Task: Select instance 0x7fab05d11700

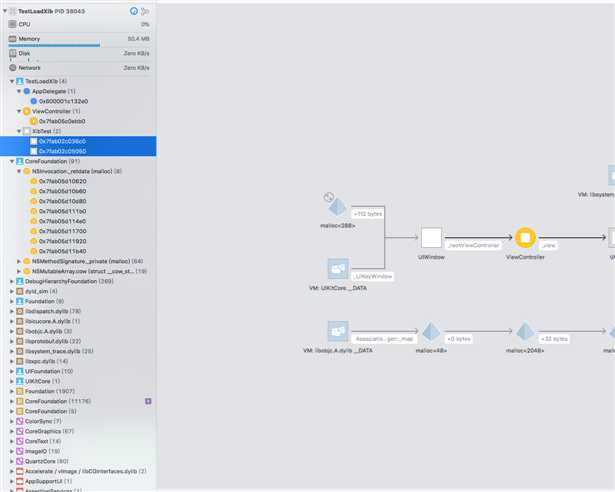Action: [78, 231]
